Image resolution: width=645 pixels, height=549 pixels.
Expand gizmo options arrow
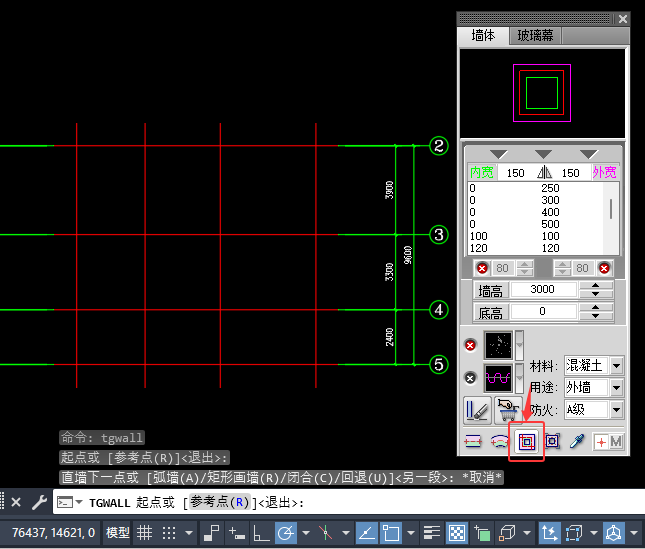(x=634, y=533)
